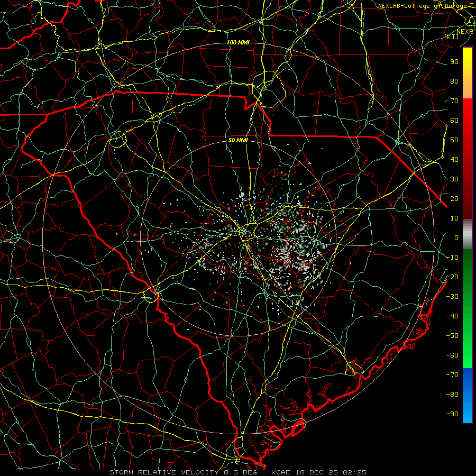Click the blue segment of the velocity color bar
Image resolution: width=476 pixels, height=476 pixels.
[x=467, y=395]
